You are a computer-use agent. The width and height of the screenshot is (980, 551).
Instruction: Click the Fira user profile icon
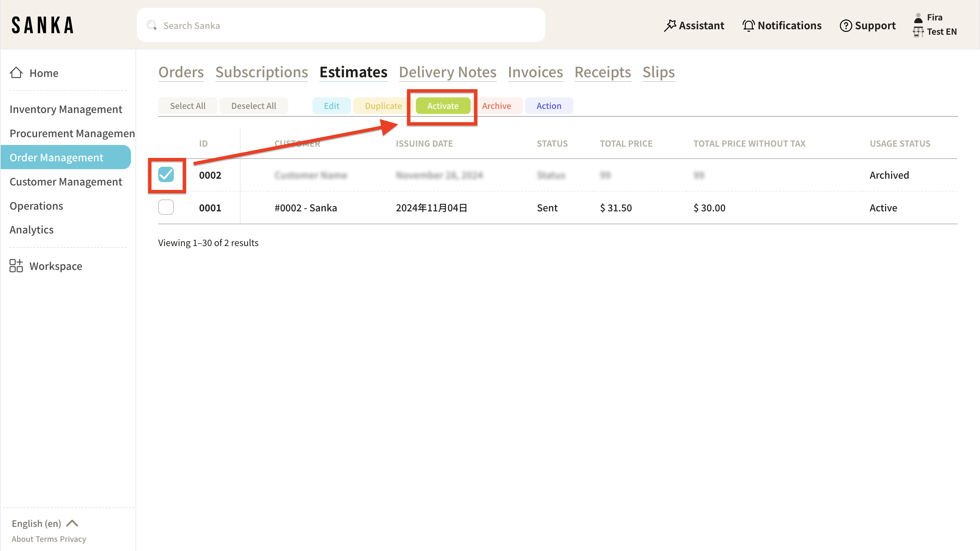(x=918, y=17)
